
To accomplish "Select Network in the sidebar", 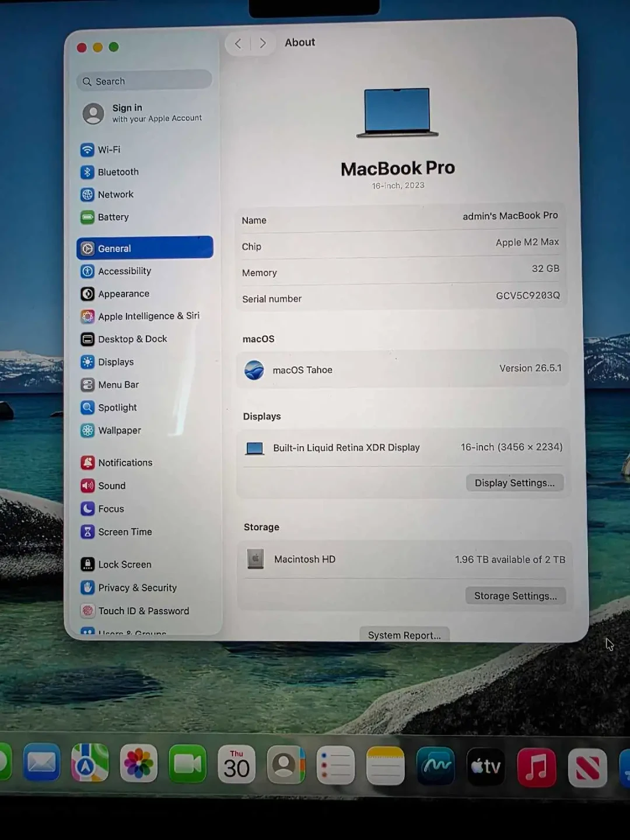I will (x=145, y=194).
